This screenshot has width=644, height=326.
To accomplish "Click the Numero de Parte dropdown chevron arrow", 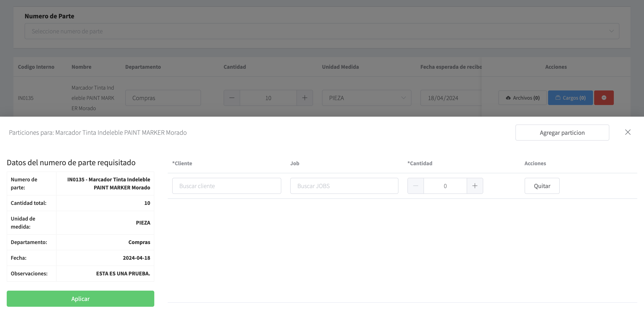I will click(x=611, y=31).
